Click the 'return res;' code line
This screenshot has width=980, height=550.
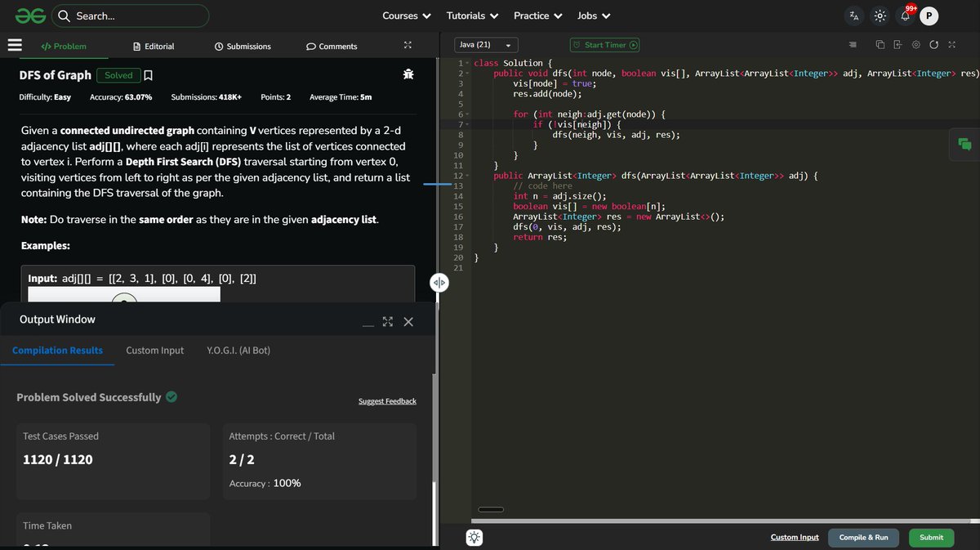541,237
